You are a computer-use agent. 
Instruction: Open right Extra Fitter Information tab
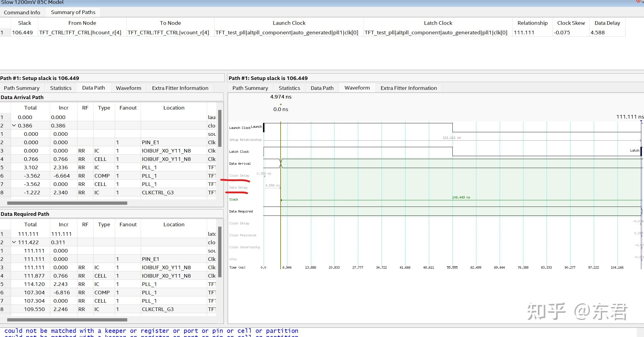coord(409,88)
